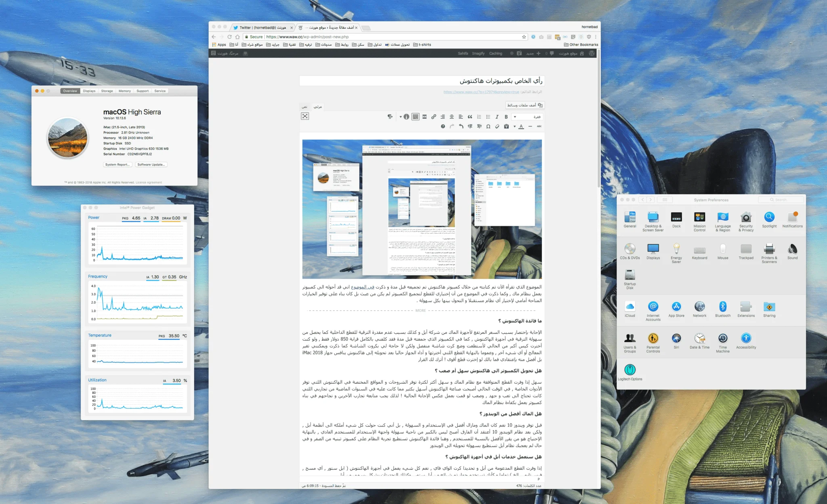Click the System Report button
827x504 pixels.
pos(118,165)
